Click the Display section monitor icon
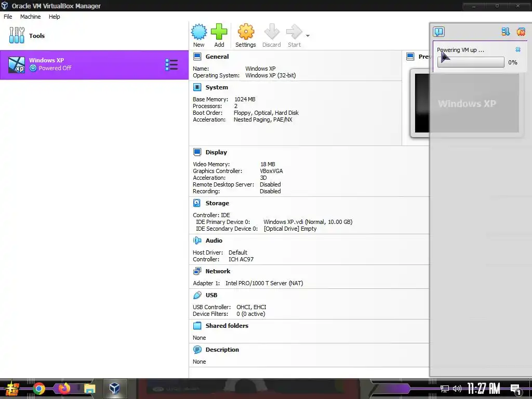The height and width of the screenshot is (399, 532). [x=197, y=152]
